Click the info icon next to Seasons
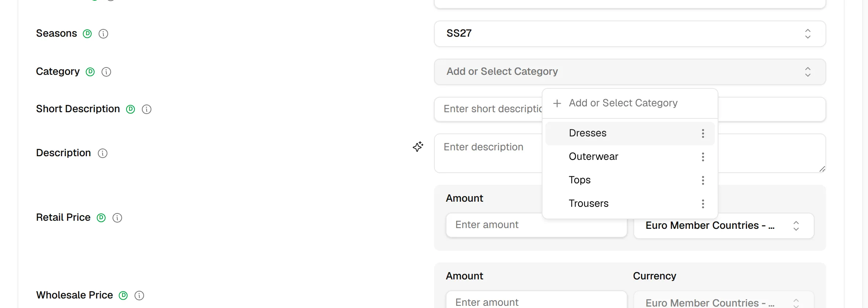The width and height of the screenshot is (868, 308). [x=103, y=34]
